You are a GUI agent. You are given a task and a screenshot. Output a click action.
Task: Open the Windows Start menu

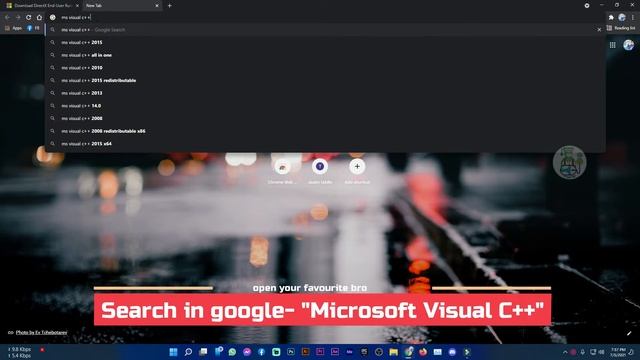[x=173, y=352]
